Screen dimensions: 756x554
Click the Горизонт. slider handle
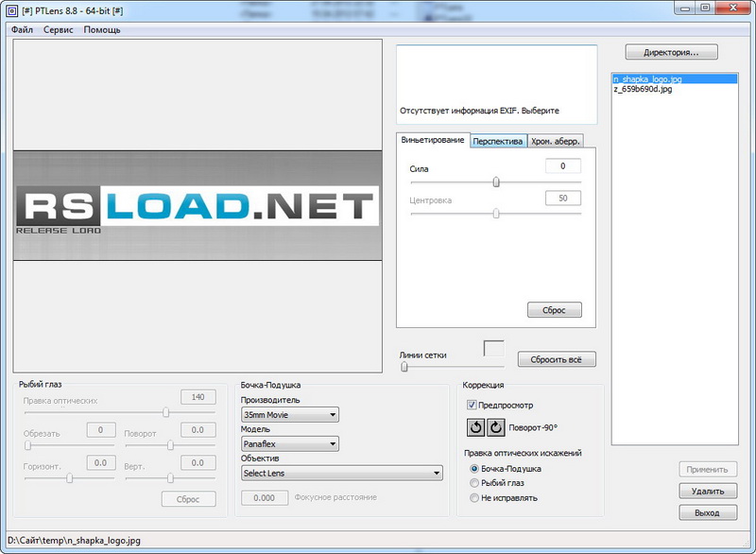pos(70,478)
